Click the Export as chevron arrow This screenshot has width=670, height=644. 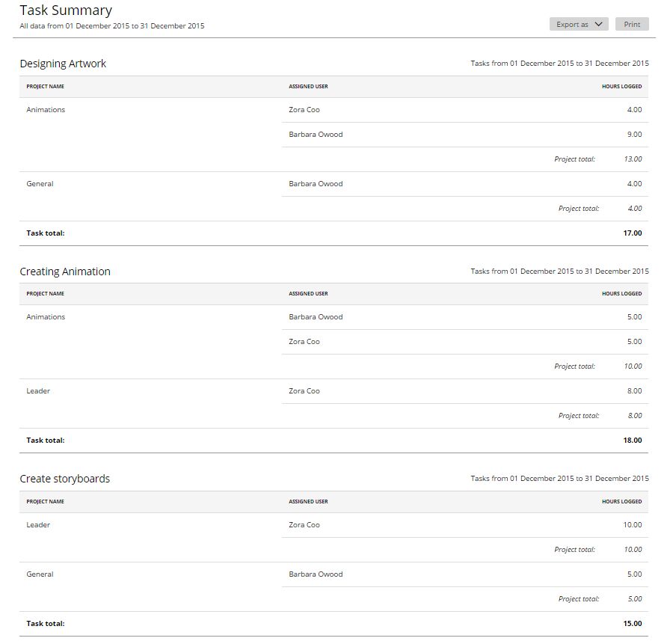point(599,25)
